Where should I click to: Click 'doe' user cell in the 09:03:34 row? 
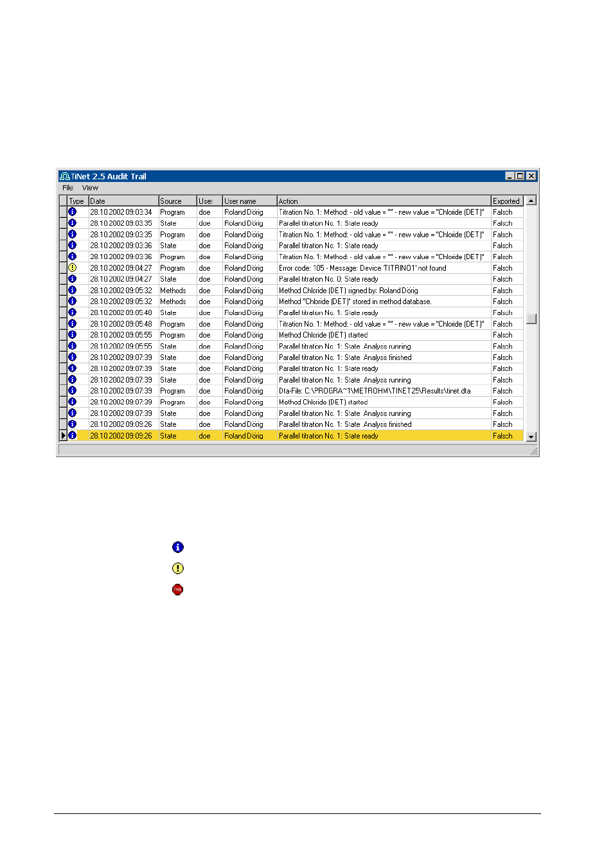209,212
